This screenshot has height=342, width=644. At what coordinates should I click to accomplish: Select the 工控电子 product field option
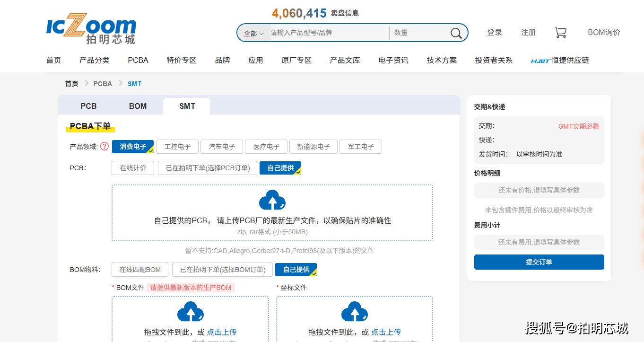pyautogui.click(x=177, y=147)
